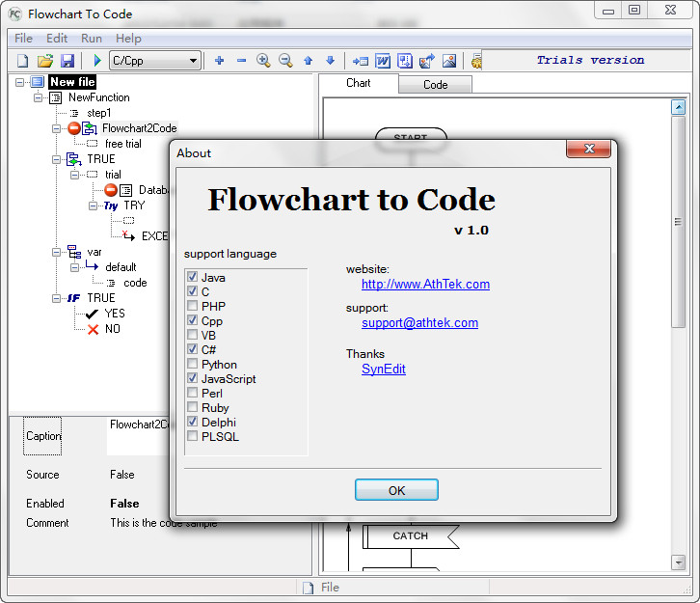Open the Edit menu
The width and height of the screenshot is (700, 603).
57,39
